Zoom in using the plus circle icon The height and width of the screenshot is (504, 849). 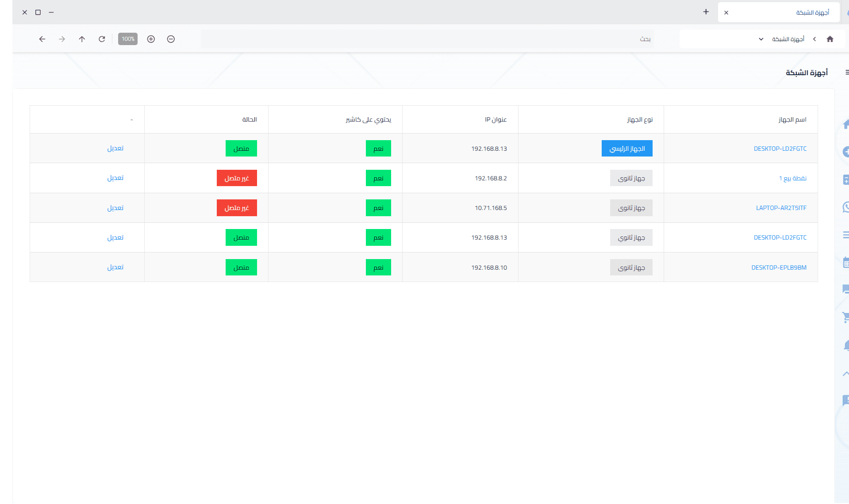(x=151, y=39)
